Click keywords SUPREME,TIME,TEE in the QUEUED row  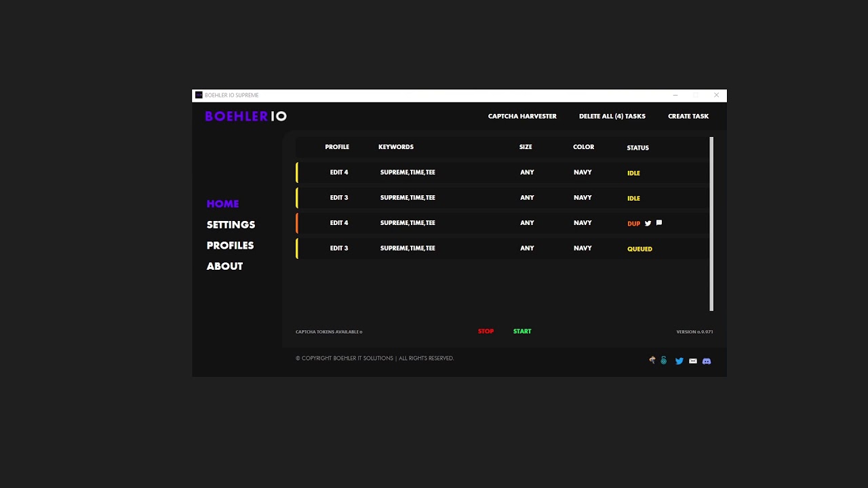click(408, 248)
